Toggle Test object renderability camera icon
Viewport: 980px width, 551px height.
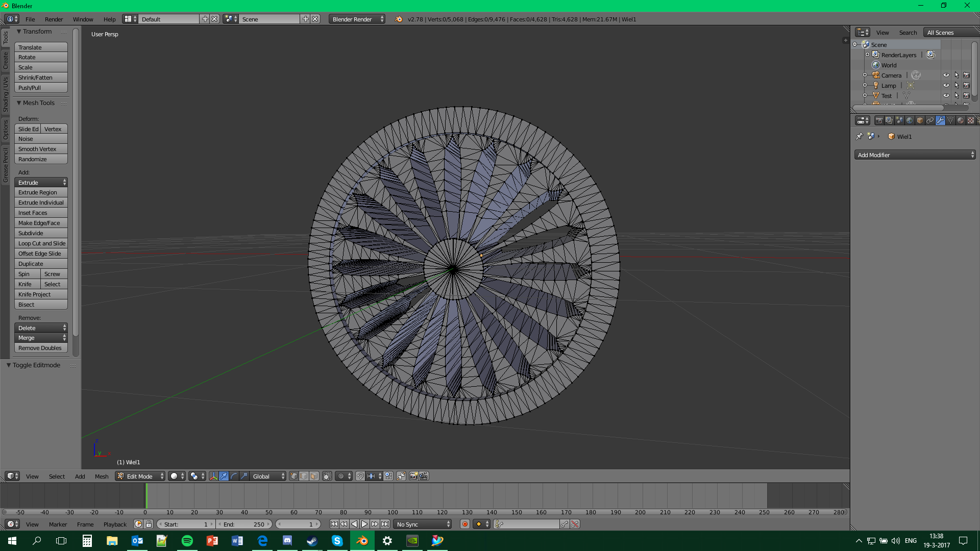pos(966,95)
